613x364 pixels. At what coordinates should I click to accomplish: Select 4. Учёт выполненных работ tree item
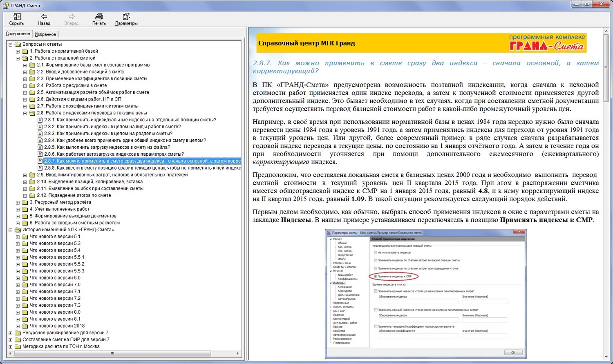59,209
